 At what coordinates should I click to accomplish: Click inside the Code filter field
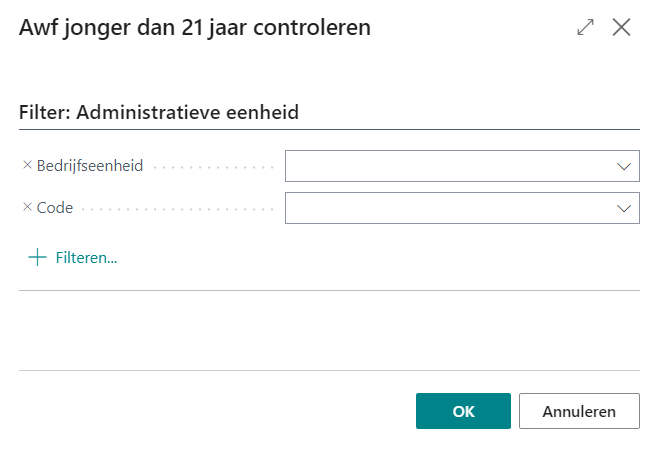(x=448, y=208)
